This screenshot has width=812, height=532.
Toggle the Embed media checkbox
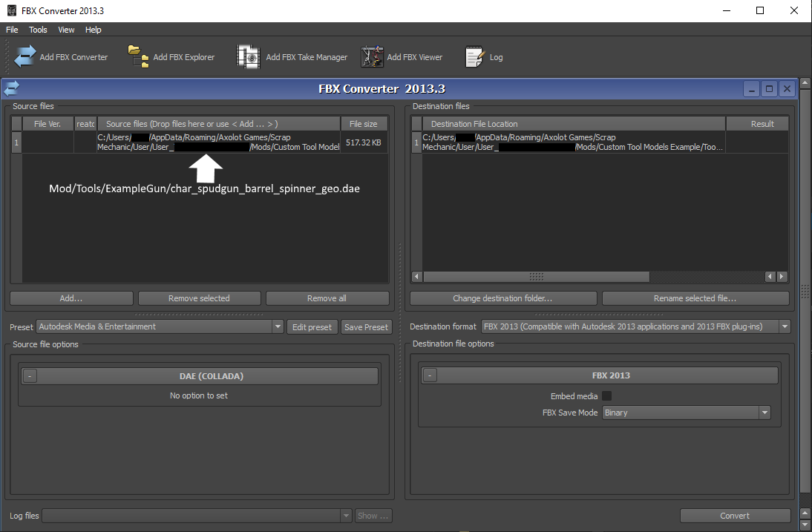tap(607, 396)
